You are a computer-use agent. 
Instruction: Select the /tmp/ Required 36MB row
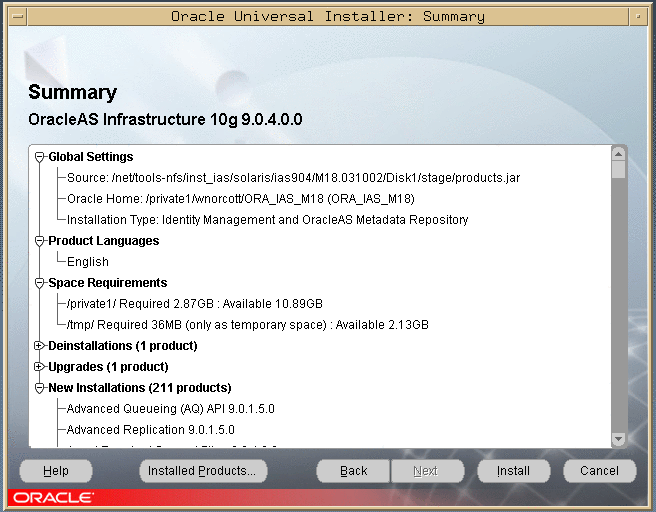click(x=248, y=325)
